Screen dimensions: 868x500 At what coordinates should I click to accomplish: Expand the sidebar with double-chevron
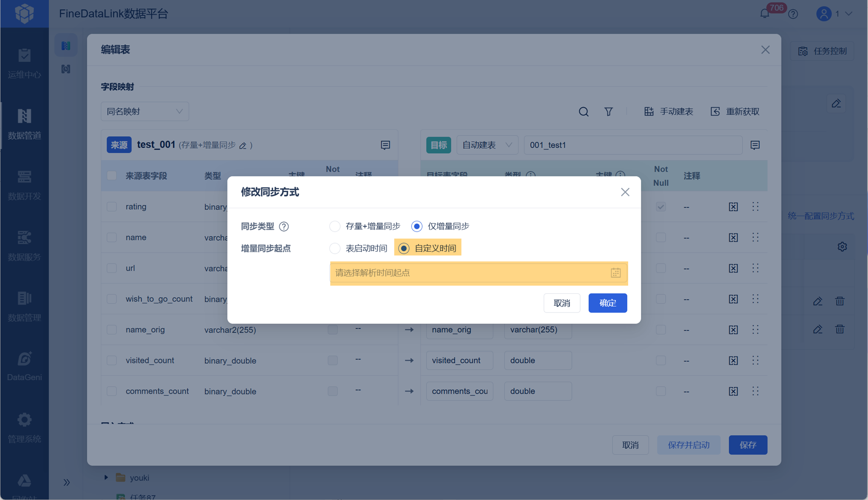pos(67,482)
